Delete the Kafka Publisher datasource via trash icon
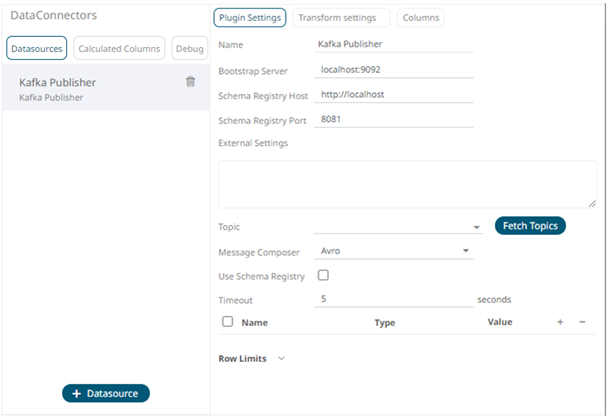 pyautogui.click(x=190, y=82)
